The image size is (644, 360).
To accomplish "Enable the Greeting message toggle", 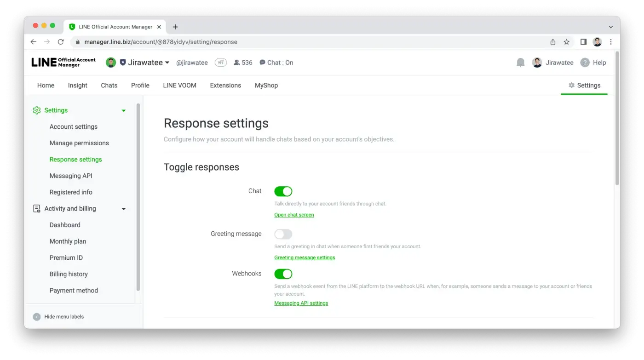I will point(283,234).
